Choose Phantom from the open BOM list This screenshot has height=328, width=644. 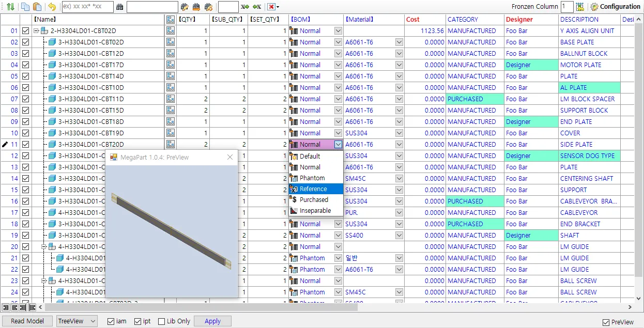[316, 178]
